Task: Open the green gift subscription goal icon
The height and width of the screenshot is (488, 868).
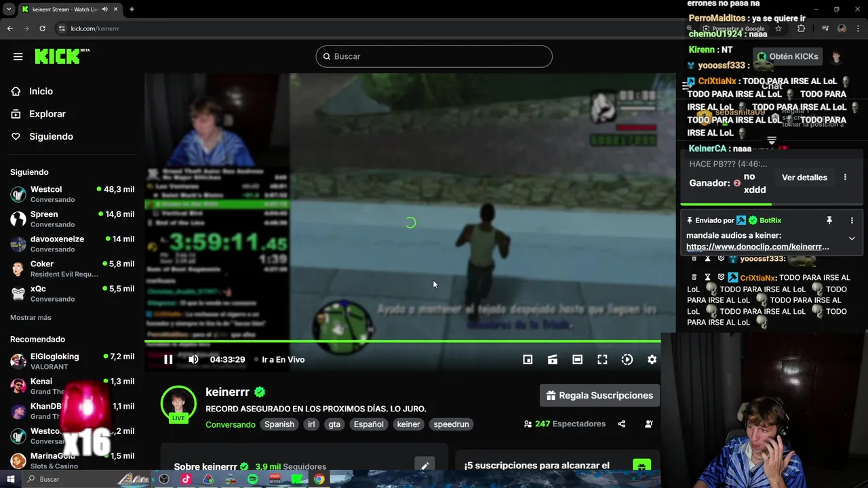Action: click(642, 466)
